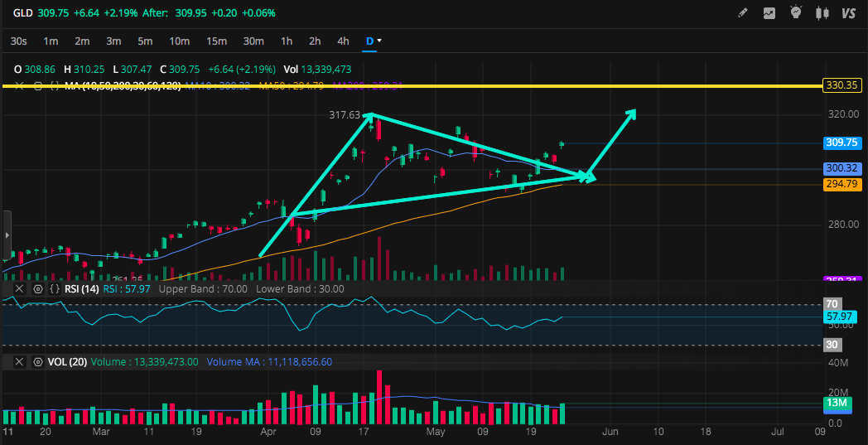Click the O 308.86 open price
Screen dimensions: 868x445
tap(34, 70)
